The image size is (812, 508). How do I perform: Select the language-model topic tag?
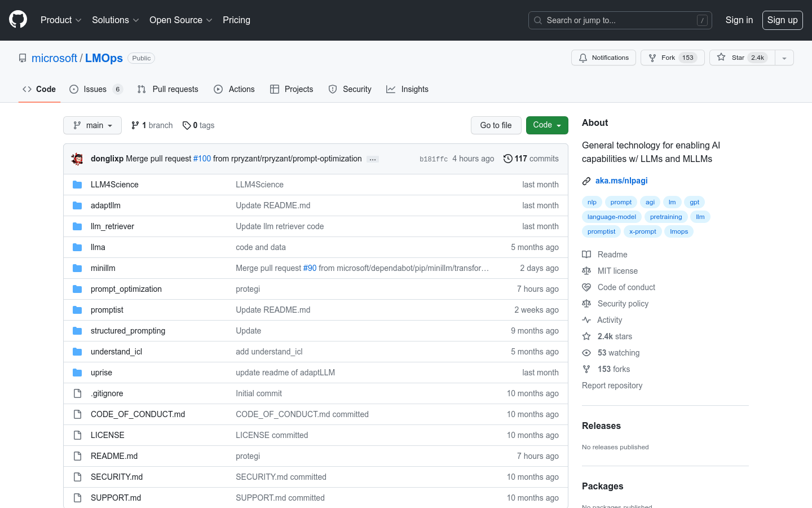(x=612, y=217)
